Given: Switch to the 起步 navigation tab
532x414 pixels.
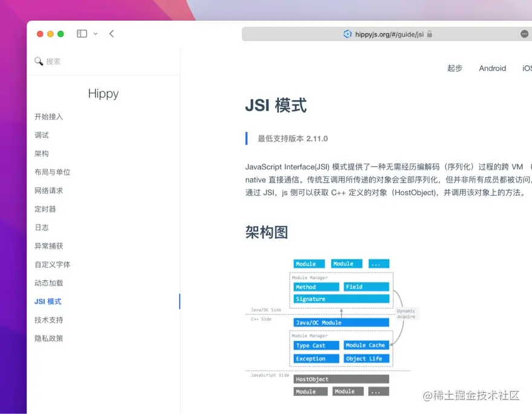Looking at the screenshot, I should pyautogui.click(x=455, y=68).
